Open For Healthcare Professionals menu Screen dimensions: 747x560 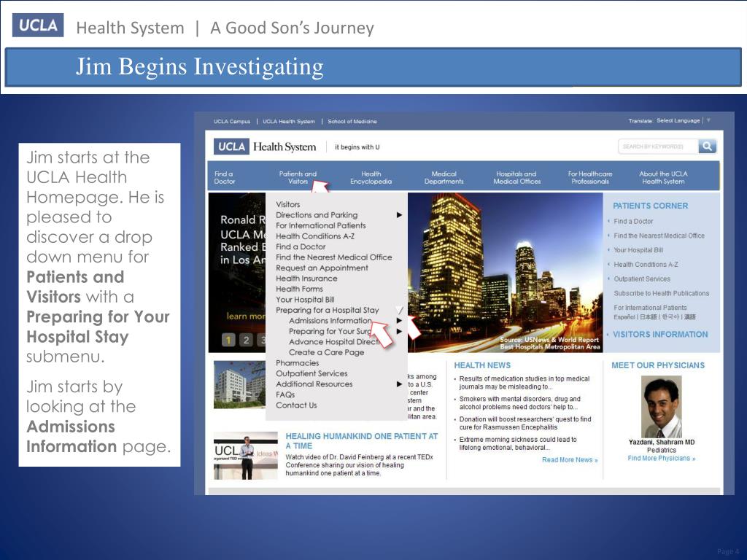[x=590, y=178]
